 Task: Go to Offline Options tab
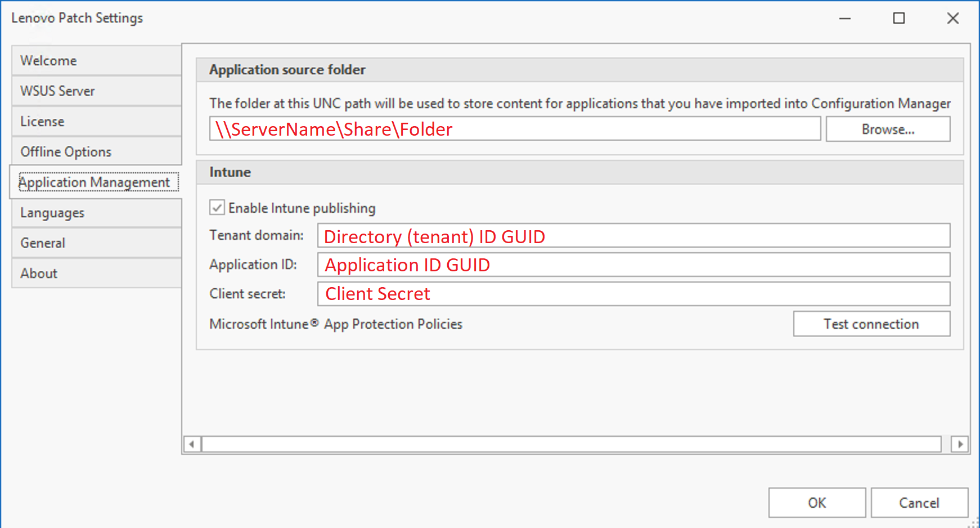(96, 152)
